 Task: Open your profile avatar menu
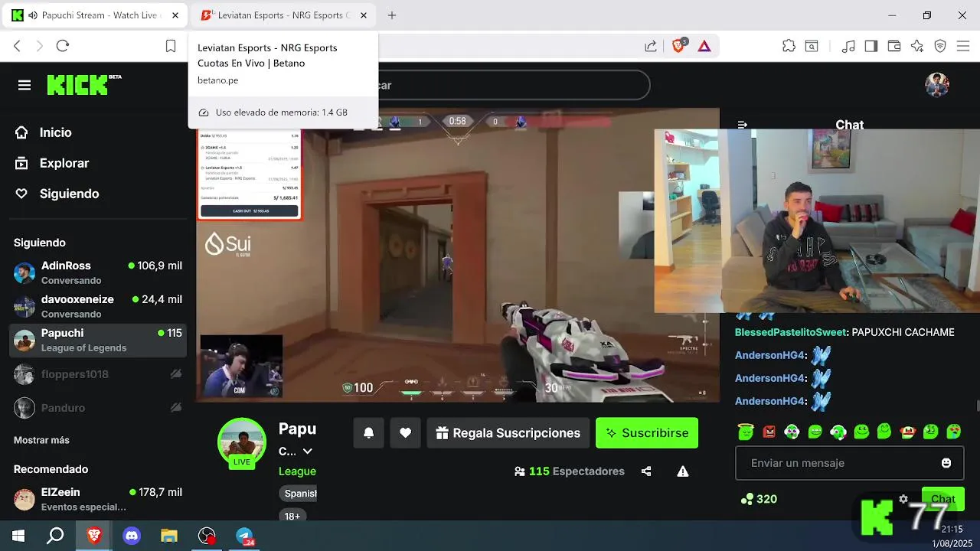[937, 85]
